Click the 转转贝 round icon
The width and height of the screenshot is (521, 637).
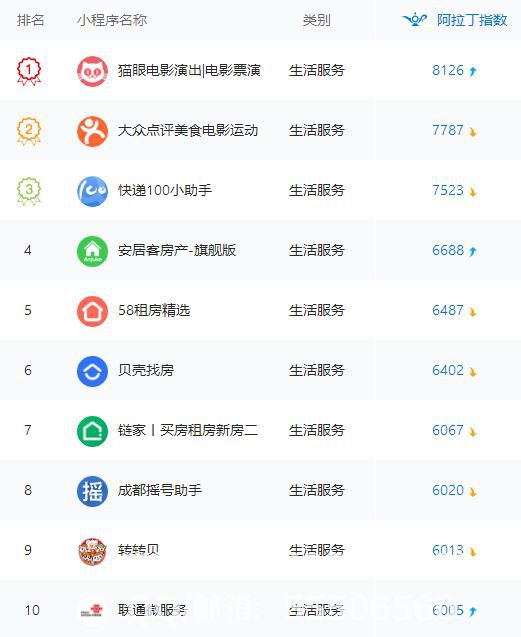[x=92, y=551]
